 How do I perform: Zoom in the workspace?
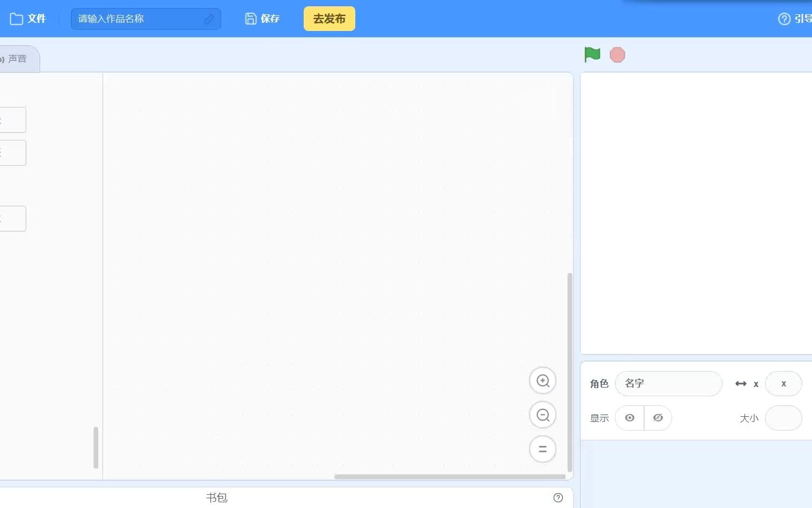tap(543, 381)
